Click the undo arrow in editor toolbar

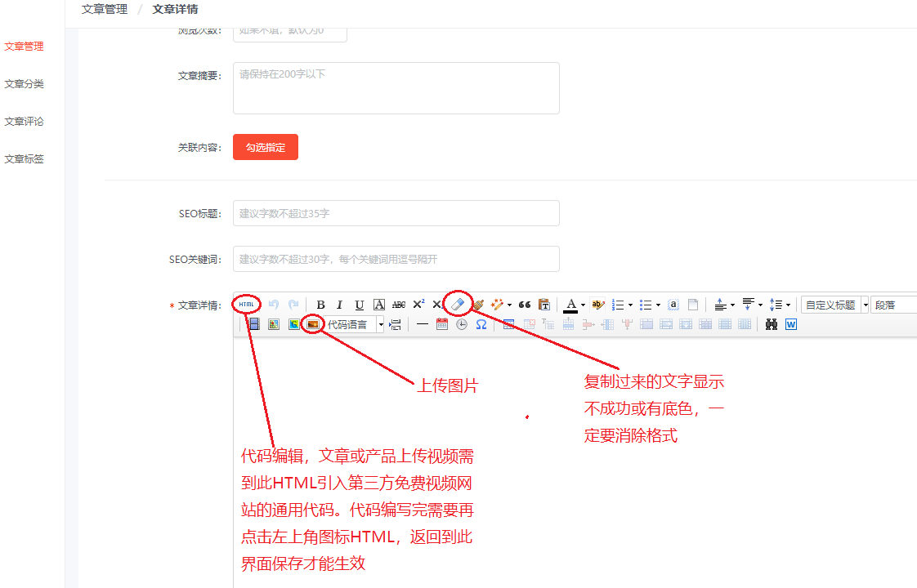point(274,305)
